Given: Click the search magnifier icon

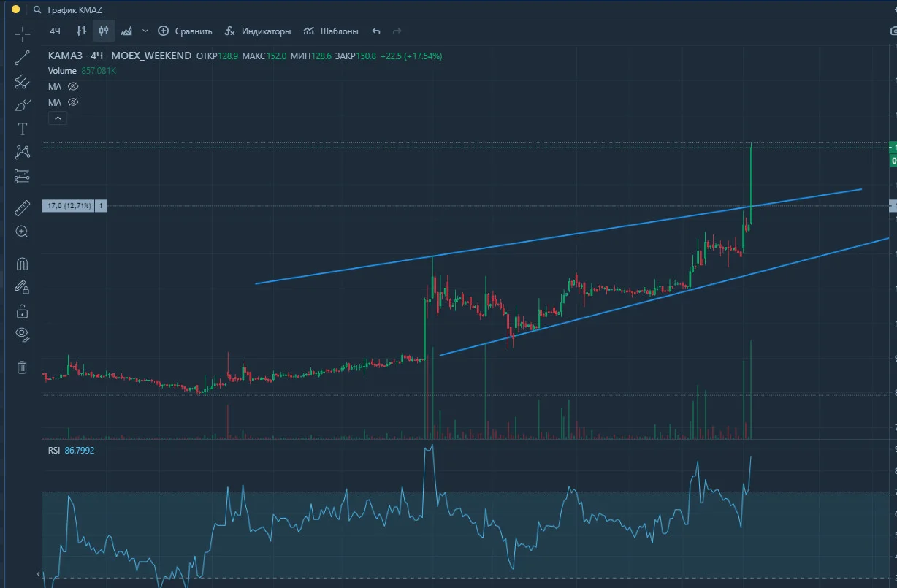Looking at the screenshot, I should [37, 10].
